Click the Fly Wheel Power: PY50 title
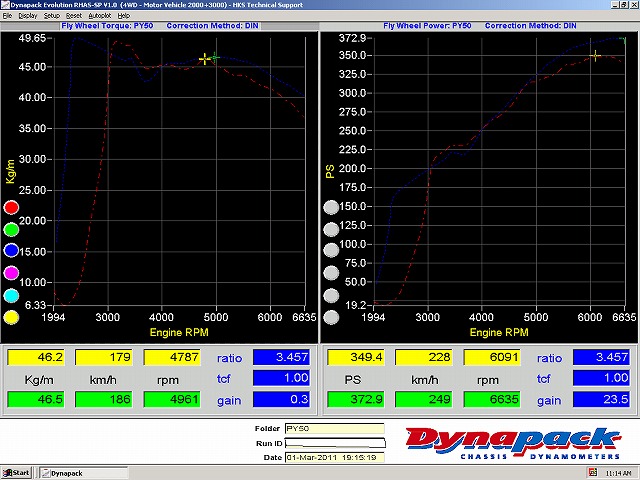640x480 pixels. tap(427, 26)
